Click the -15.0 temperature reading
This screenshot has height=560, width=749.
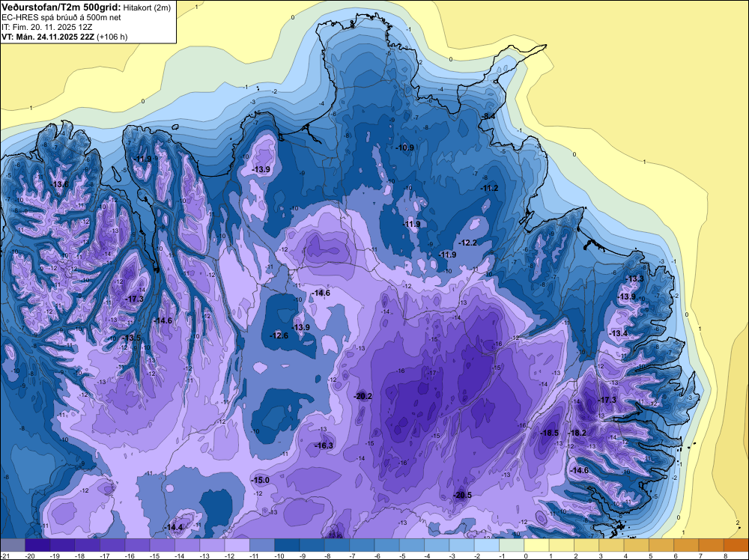261,480
